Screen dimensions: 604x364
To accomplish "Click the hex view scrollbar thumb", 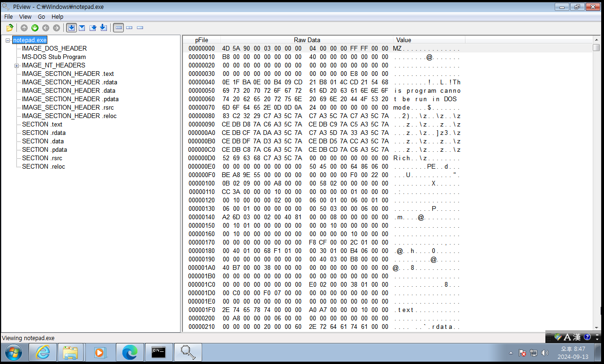I will [x=596, y=47].
